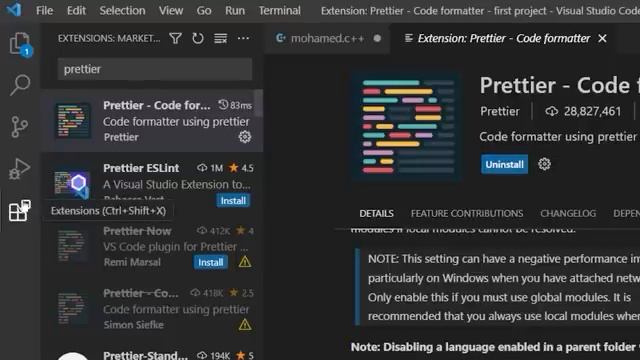This screenshot has height=360, width=640.
Task: Refresh the extensions list
Action: coord(198,38)
